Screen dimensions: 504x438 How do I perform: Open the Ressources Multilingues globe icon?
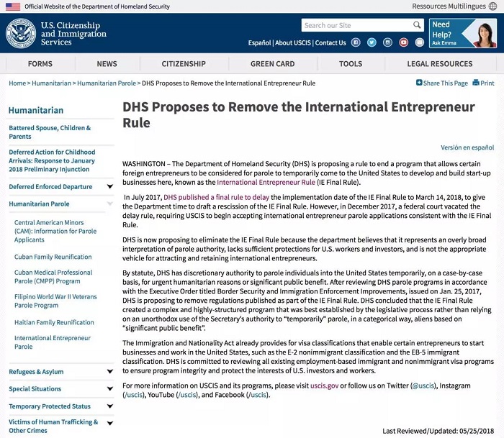[x=492, y=6]
